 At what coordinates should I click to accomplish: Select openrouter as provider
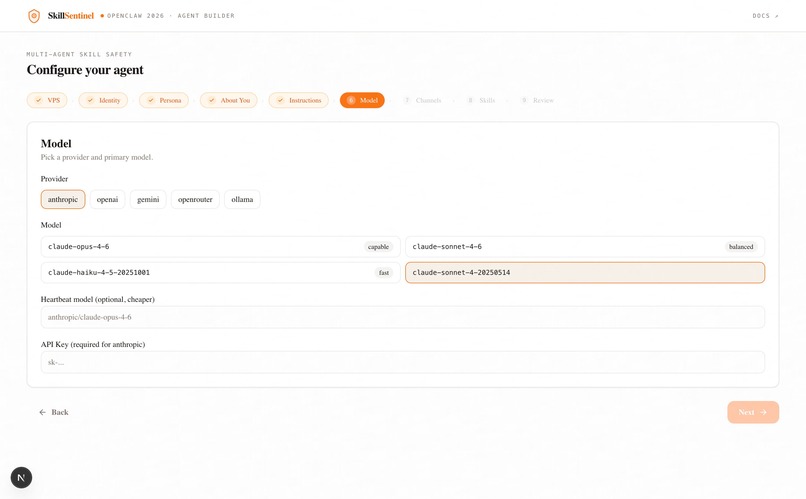coord(195,199)
